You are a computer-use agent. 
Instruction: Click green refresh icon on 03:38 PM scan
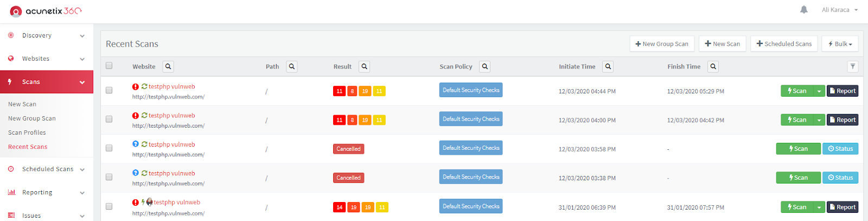[144, 173]
